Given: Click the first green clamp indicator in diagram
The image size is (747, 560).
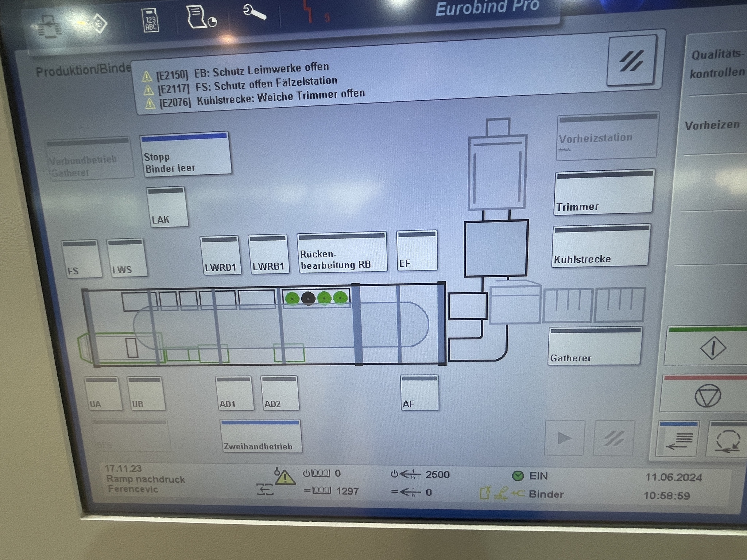Looking at the screenshot, I should click(x=292, y=298).
